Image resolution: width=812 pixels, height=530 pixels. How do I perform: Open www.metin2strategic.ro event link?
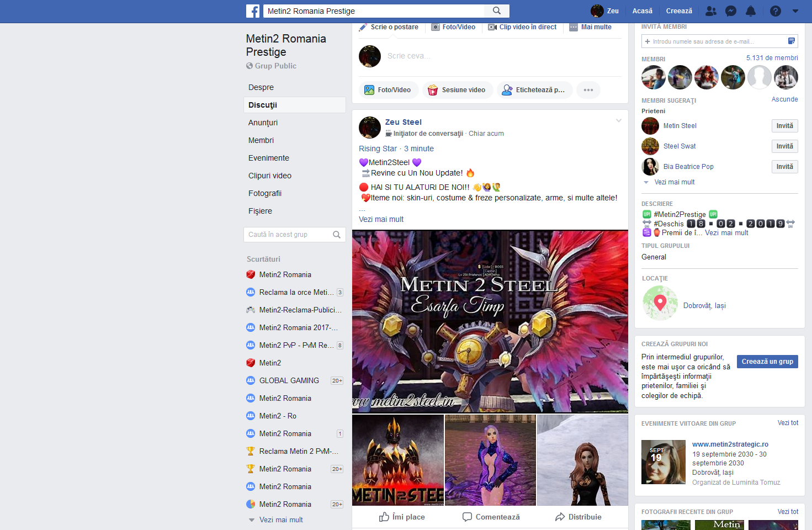[730, 444]
